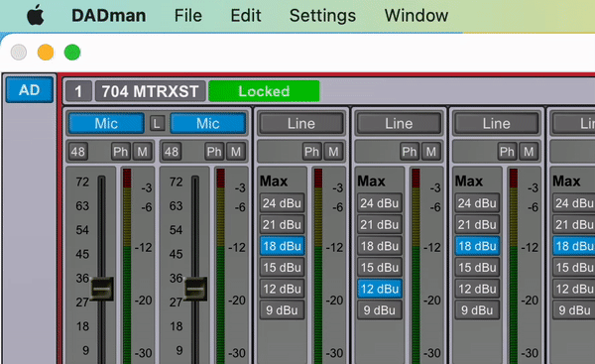Toggle Mic mode on second channel
595x364 pixels.
[x=208, y=123]
